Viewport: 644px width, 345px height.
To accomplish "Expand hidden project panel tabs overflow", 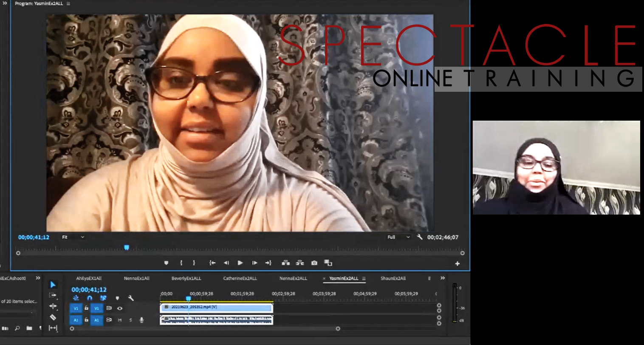I will (38, 278).
